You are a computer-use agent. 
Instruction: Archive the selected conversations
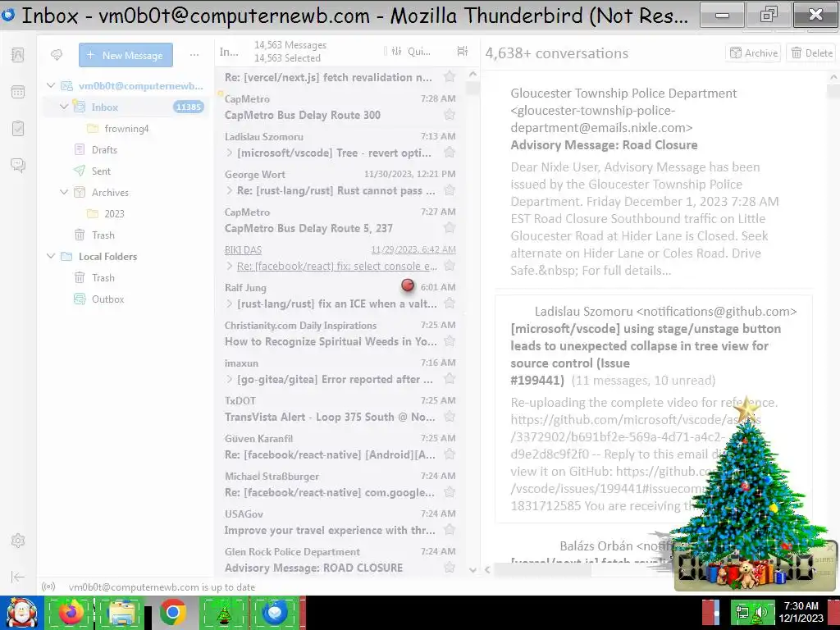[754, 52]
